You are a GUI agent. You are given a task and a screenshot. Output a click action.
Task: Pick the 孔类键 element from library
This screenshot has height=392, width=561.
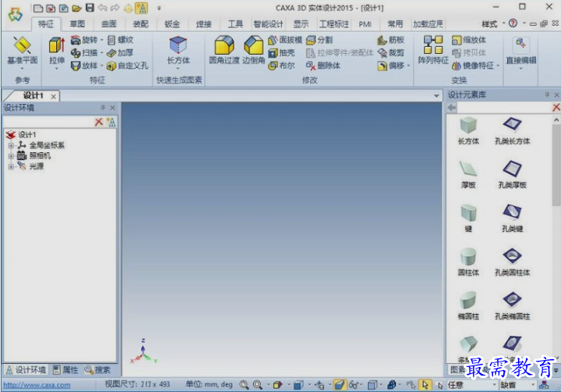coord(512,218)
